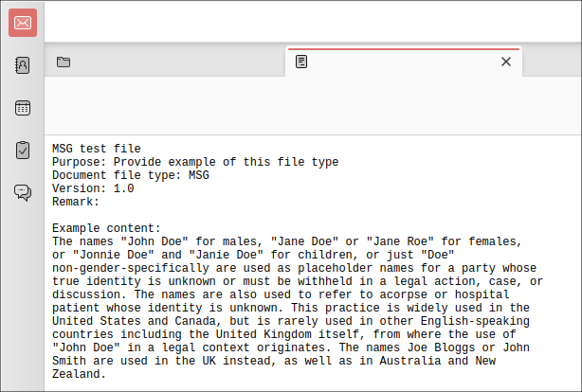Click the empty message header area
582x392 pixels.
click(313, 104)
